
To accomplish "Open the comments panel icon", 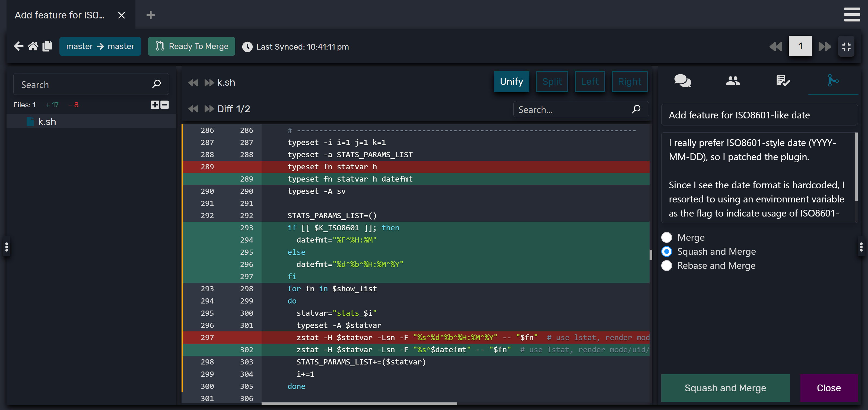I will (682, 81).
